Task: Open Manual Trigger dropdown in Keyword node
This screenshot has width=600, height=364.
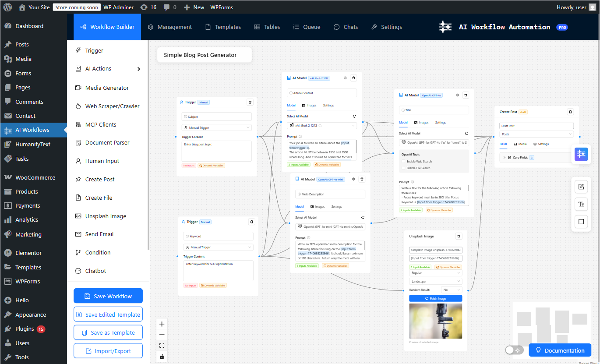Action: [218, 247]
